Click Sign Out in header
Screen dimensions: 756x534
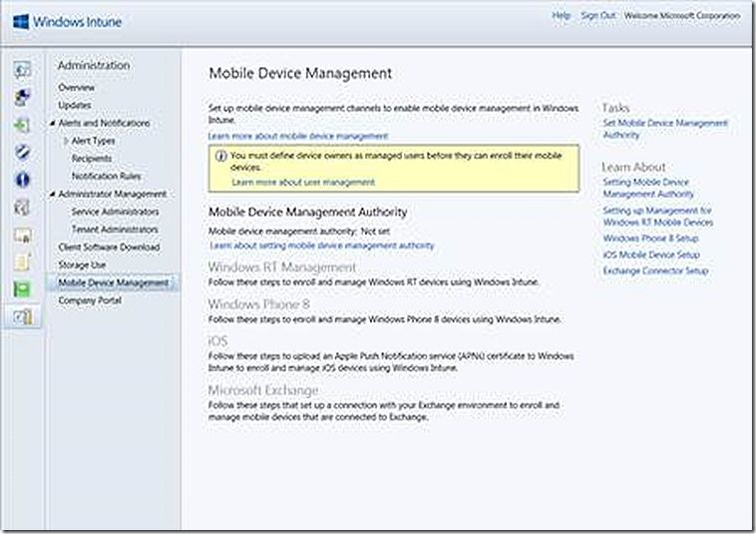click(x=597, y=15)
